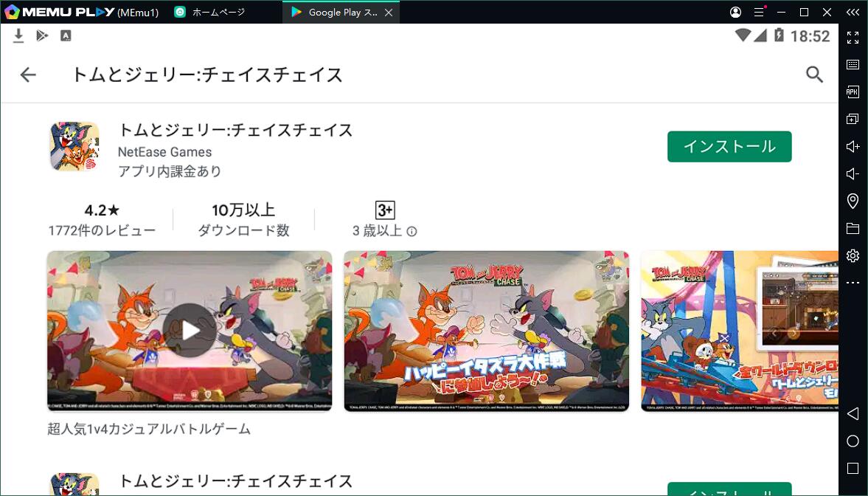868x496 pixels.
Task: Go back using the Play Store arrow
Action: [x=27, y=74]
